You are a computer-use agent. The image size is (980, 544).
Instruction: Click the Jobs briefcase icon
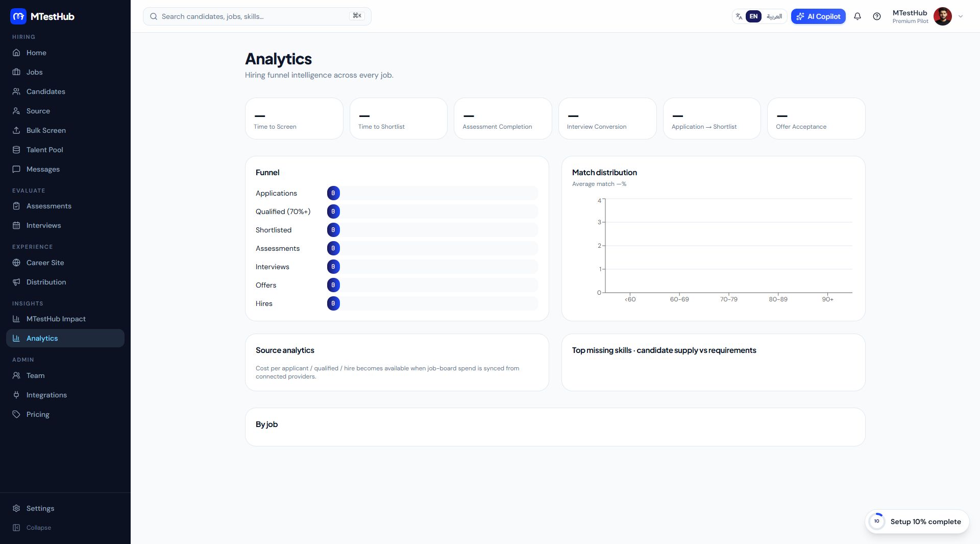(16, 72)
